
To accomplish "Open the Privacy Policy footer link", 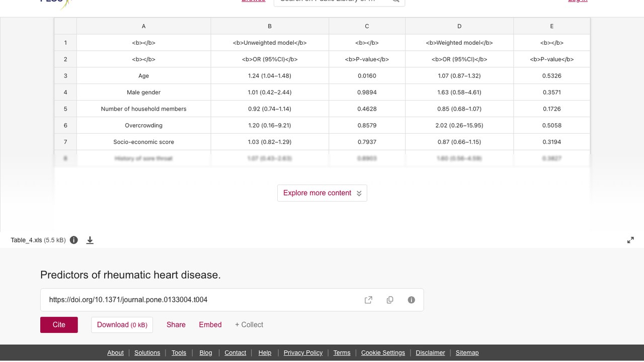I will 303,352.
